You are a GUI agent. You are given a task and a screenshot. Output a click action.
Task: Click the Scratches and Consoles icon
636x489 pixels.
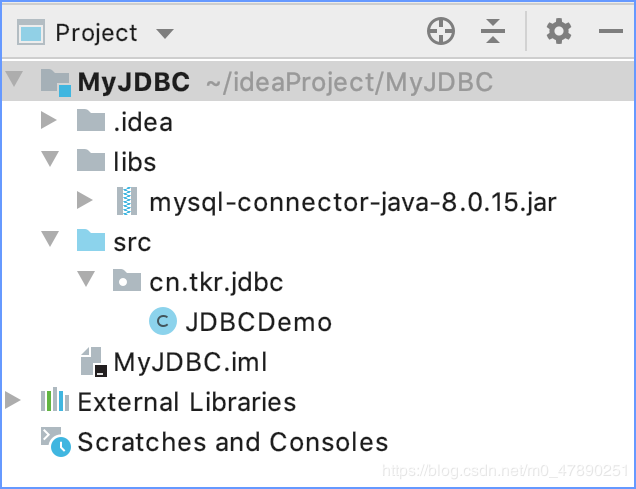click(54, 441)
